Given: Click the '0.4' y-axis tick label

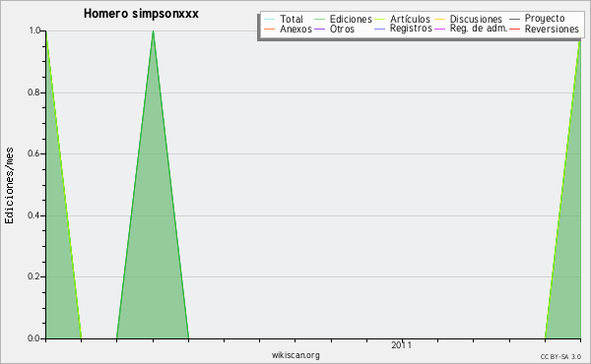Looking at the screenshot, I should click(34, 215).
